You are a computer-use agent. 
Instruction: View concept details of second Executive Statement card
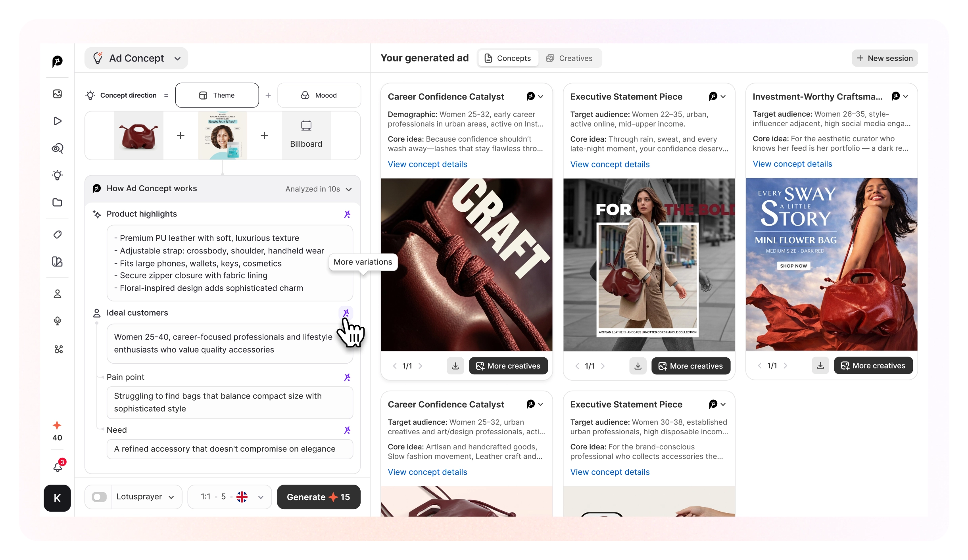610,472
